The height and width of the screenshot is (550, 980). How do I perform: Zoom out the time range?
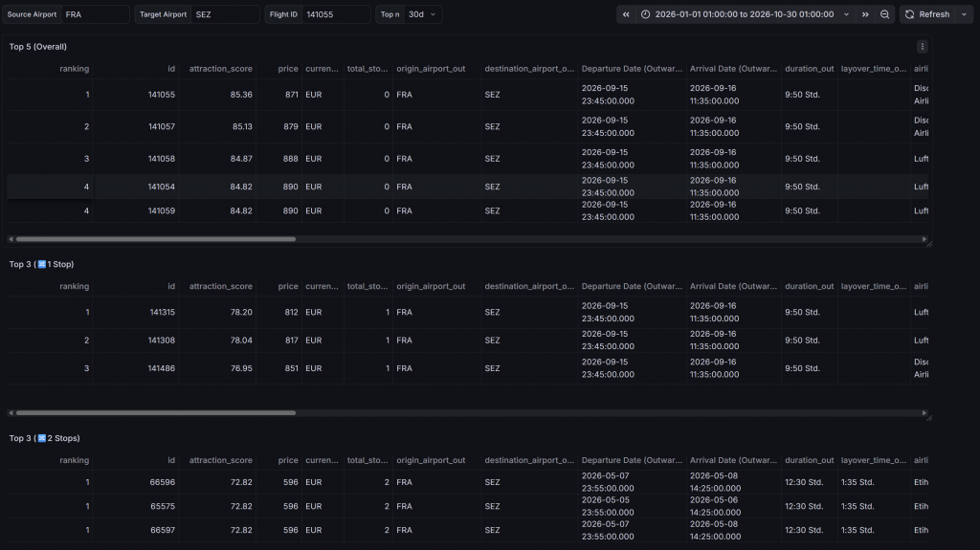pos(885,14)
